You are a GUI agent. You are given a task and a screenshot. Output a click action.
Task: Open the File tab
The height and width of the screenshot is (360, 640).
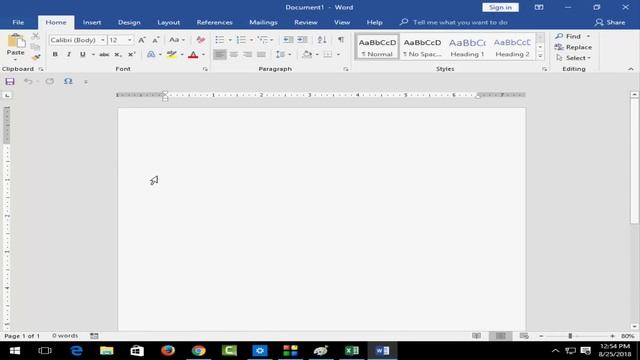[18, 22]
